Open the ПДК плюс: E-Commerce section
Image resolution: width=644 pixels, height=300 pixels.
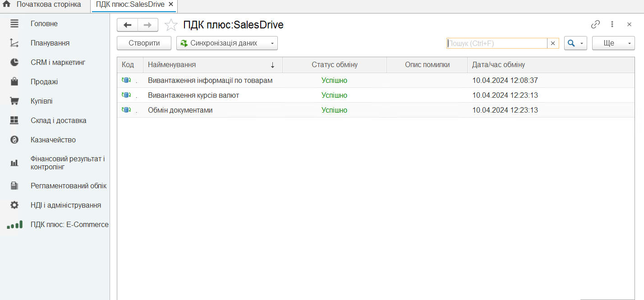pyautogui.click(x=69, y=224)
